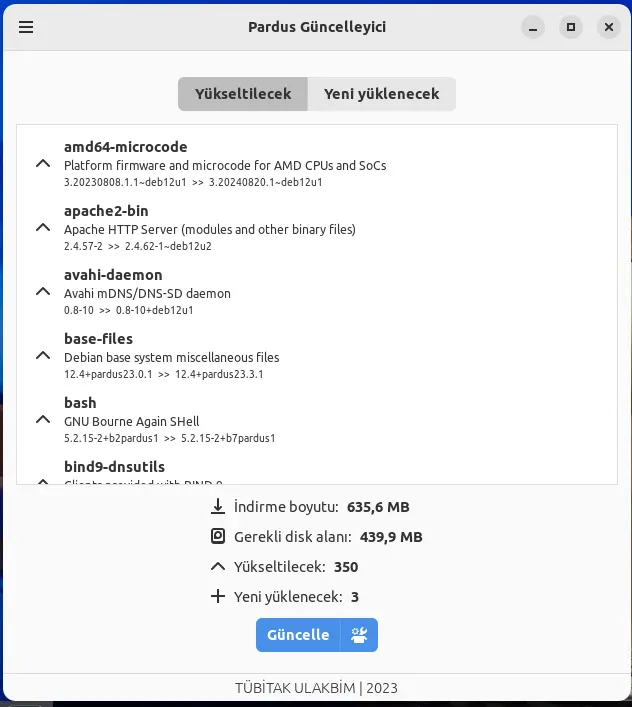Click 'Debian base system miscellaneous files' description
The image size is (632, 707).
(x=172, y=358)
